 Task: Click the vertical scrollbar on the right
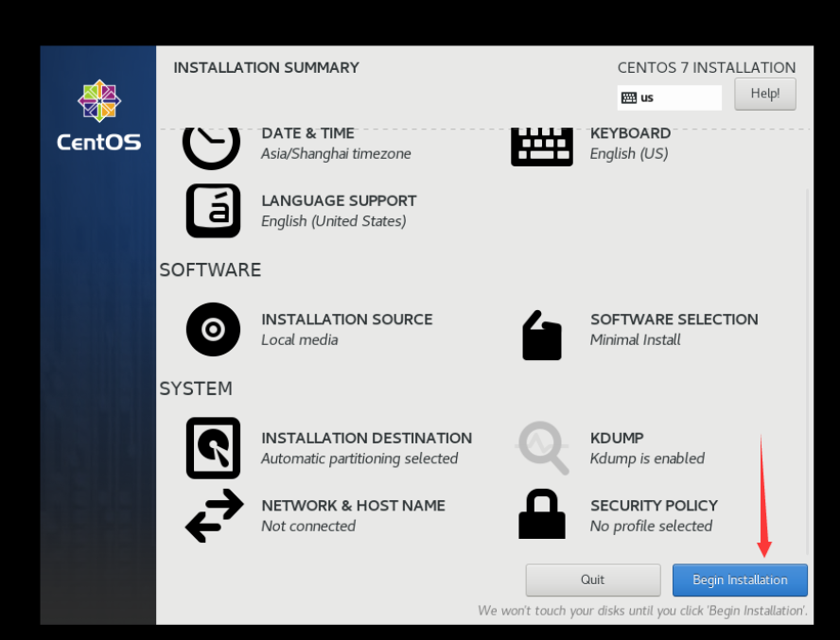click(807, 372)
